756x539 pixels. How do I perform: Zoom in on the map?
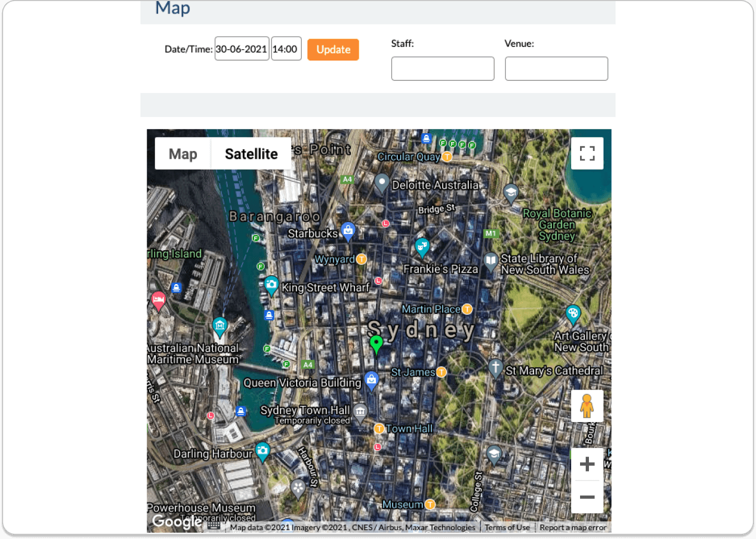(587, 464)
